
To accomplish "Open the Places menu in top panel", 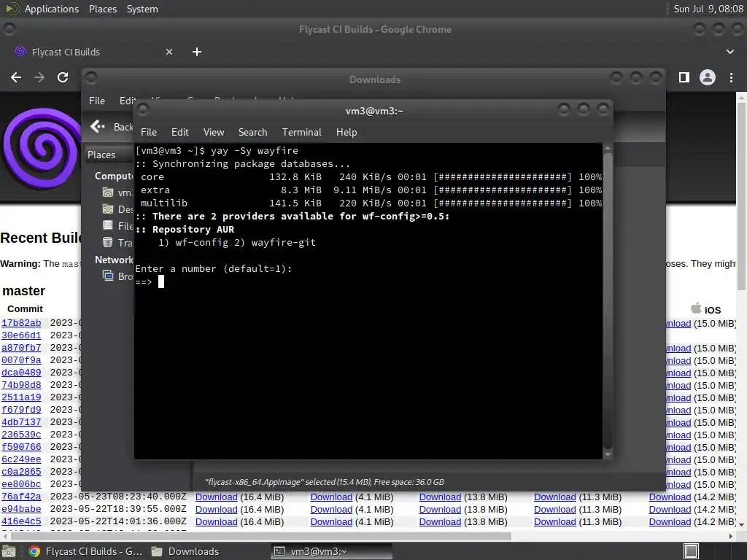I will coord(102,9).
